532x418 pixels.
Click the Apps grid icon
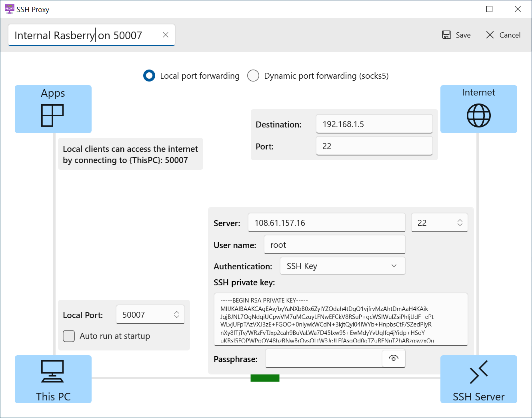click(x=52, y=115)
